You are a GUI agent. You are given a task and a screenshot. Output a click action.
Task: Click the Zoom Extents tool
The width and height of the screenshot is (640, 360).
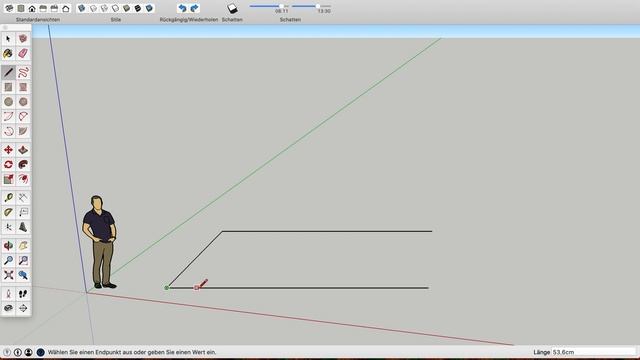click(8, 275)
